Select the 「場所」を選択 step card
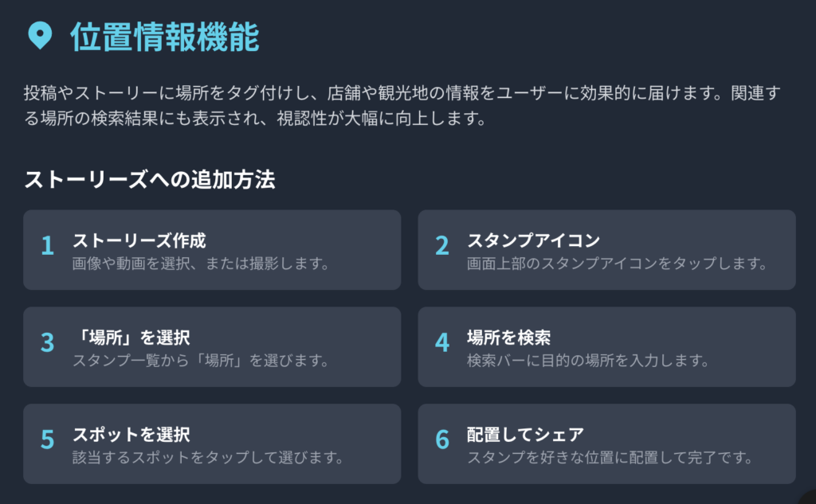 click(212, 347)
